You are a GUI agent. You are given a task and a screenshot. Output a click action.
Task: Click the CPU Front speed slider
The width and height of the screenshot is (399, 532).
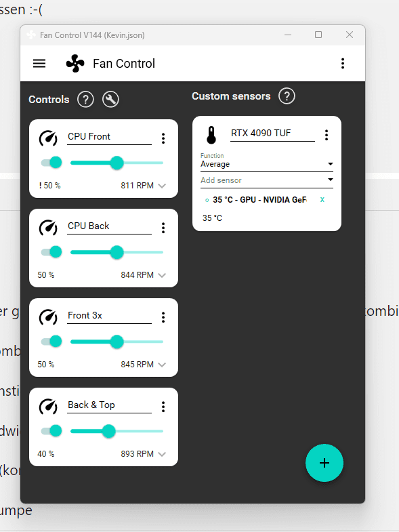[x=117, y=163]
